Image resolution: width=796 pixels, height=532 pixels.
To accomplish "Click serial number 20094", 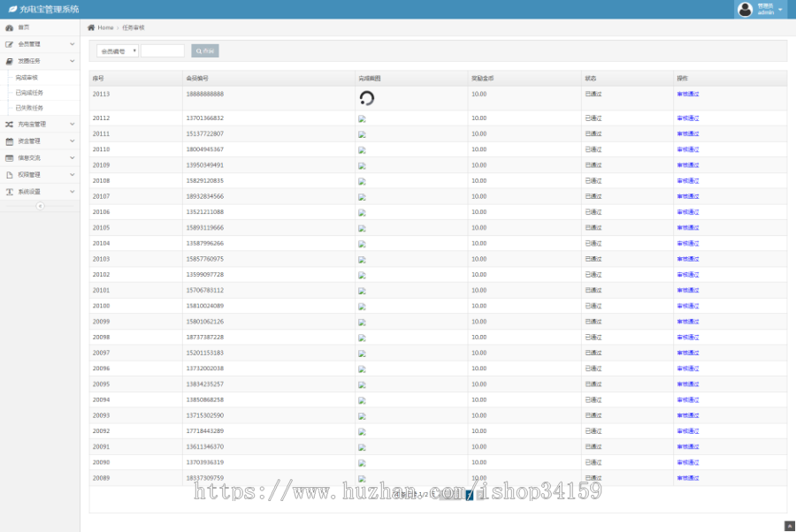I will pos(101,399).
